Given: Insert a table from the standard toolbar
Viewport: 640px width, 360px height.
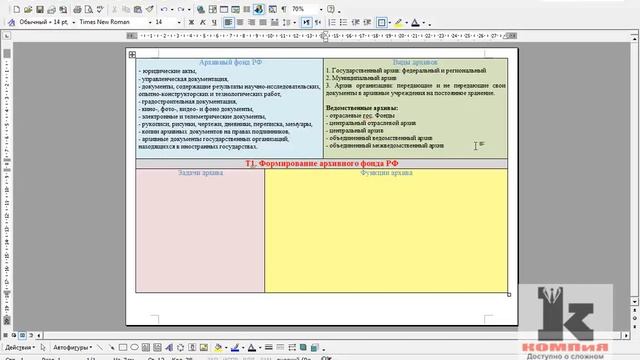Looking at the screenshot, I should (224, 9).
